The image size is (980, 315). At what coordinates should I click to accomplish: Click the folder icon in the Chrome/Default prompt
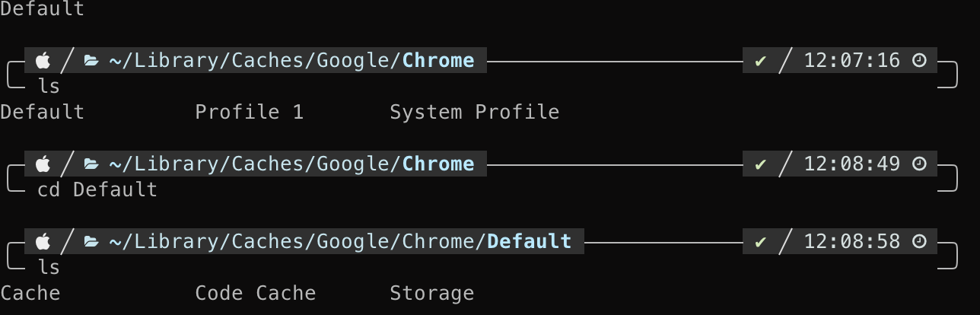91,242
